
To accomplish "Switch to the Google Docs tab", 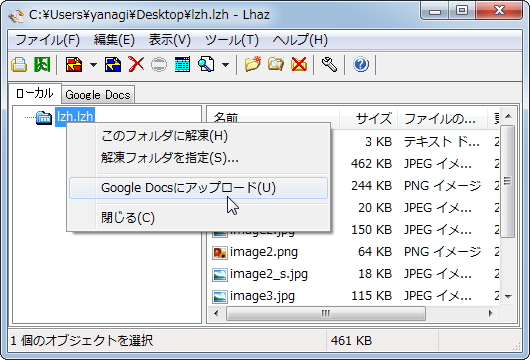I will (x=98, y=95).
